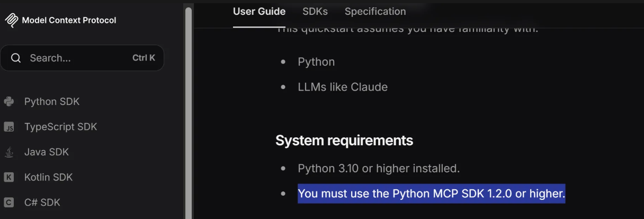The width and height of the screenshot is (644, 219).
Task: Click the Model Context Protocol logo icon
Action: point(11,20)
